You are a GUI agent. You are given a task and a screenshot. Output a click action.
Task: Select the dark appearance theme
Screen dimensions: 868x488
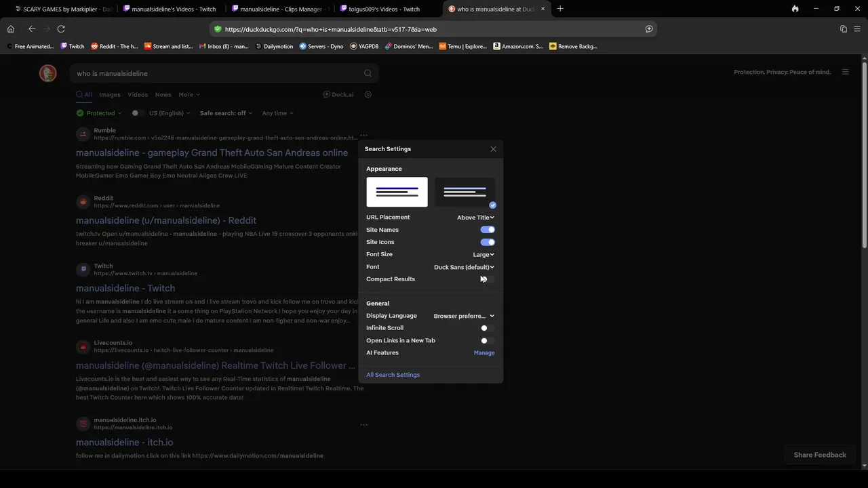coord(465,192)
